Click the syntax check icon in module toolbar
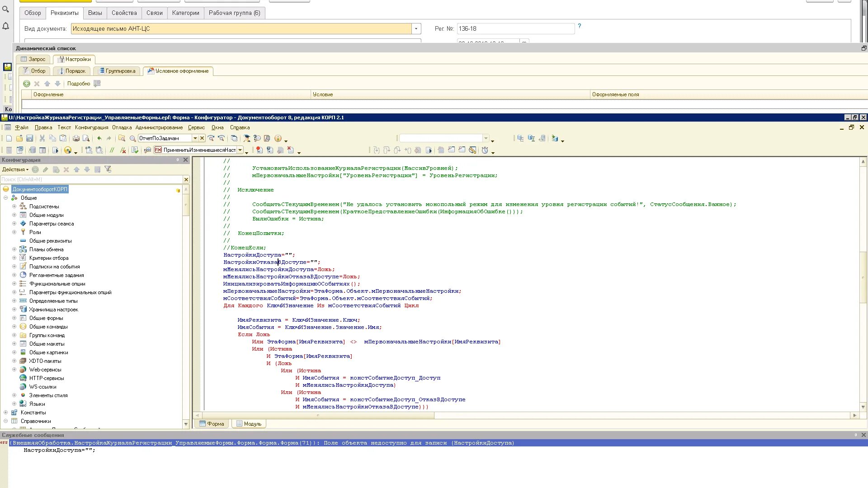This screenshot has height=488, width=868. (x=135, y=150)
